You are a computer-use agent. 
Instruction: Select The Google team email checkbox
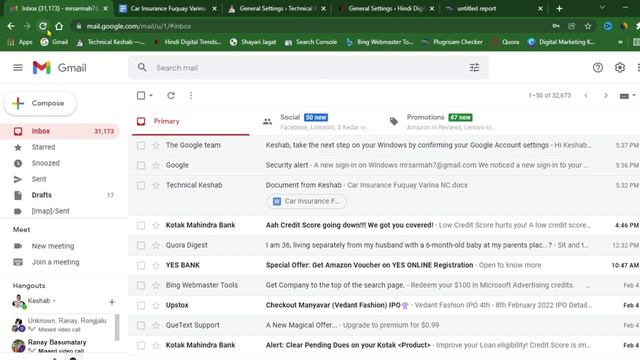[141, 145]
